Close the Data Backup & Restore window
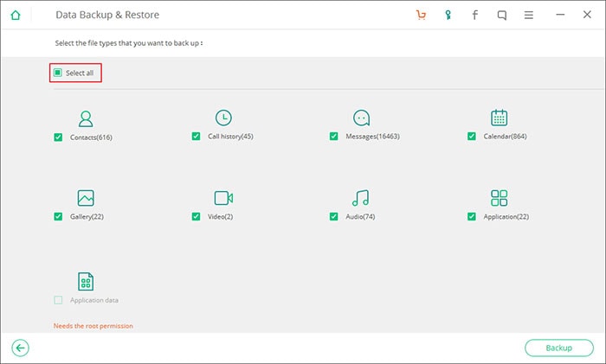Image resolution: width=606 pixels, height=364 pixels. tap(587, 15)
